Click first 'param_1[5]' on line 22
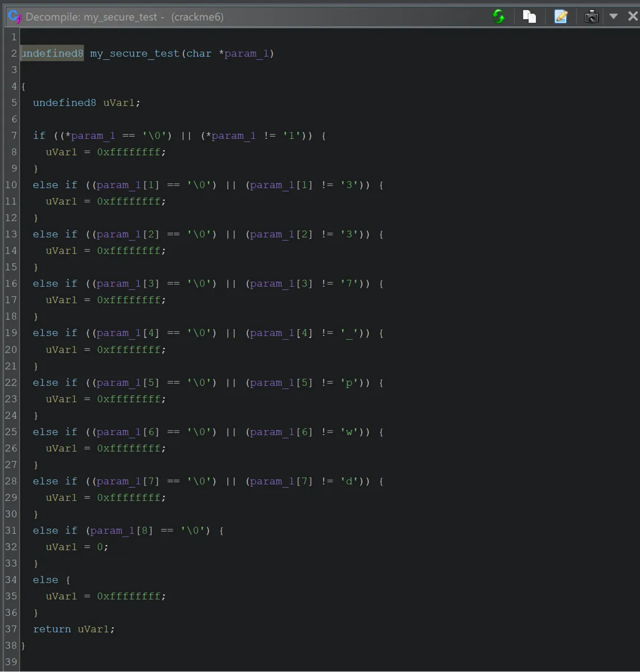The image size is (640, 672). click(x=128, y=382)
